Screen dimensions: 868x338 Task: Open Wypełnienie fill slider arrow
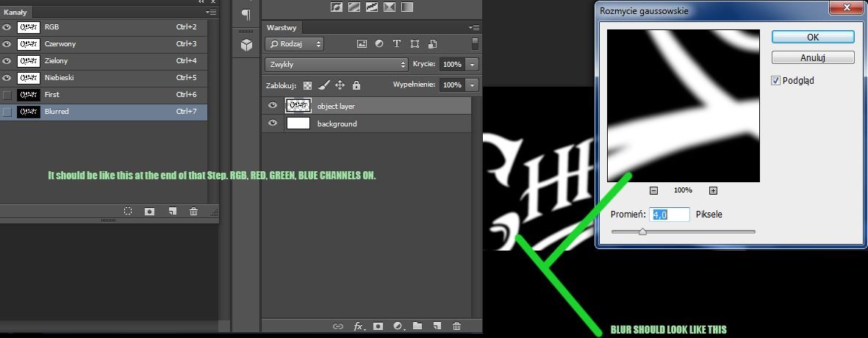472,84
